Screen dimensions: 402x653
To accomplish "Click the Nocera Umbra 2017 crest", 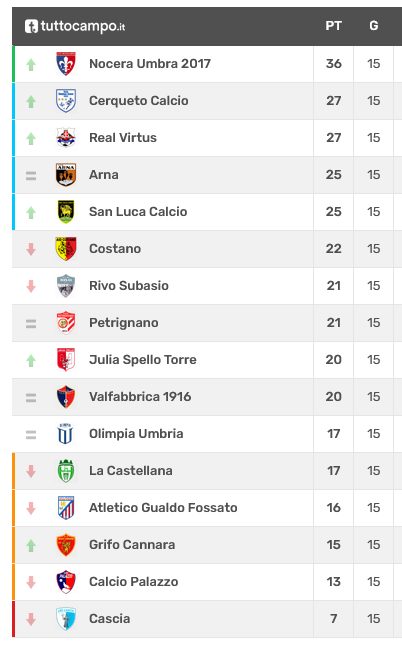I will 66,64.
